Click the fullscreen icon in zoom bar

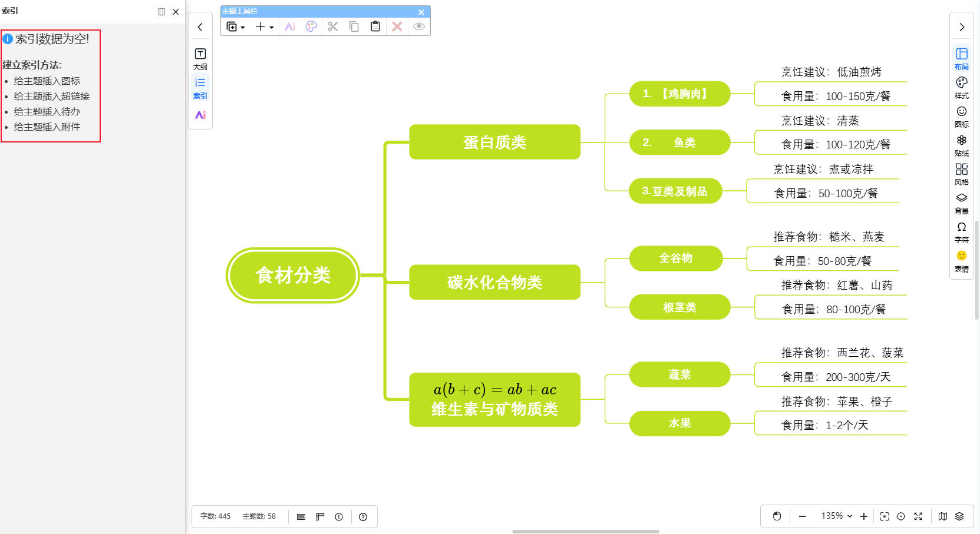(x=918, y=516)
